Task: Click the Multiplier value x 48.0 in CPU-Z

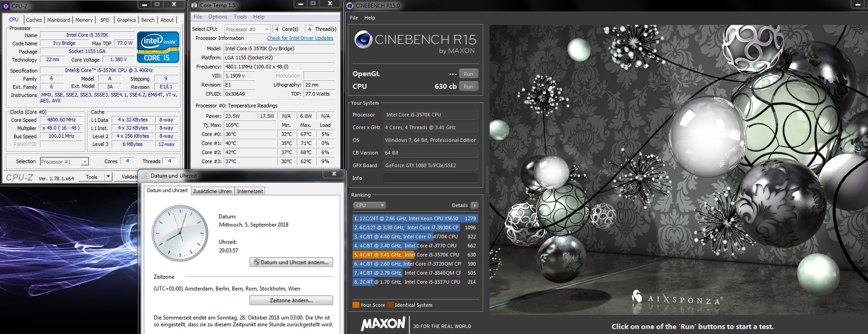Action: [62, 128]
